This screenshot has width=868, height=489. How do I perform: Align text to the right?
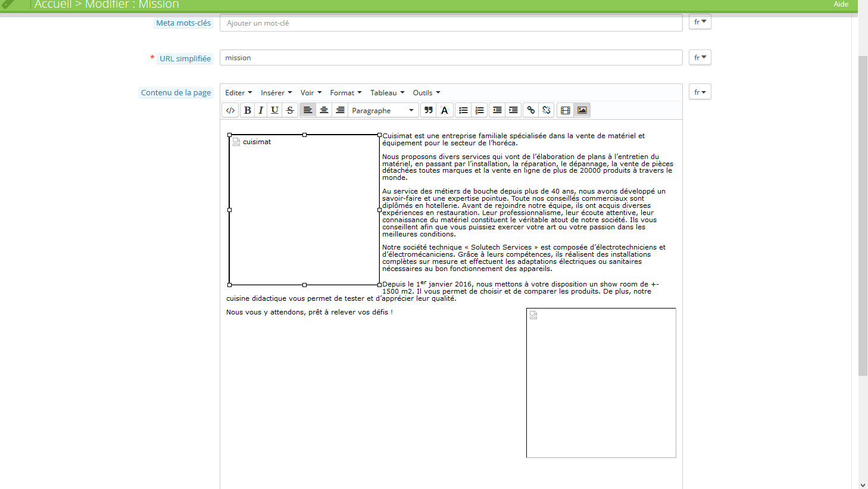click(x=340, y=110)
